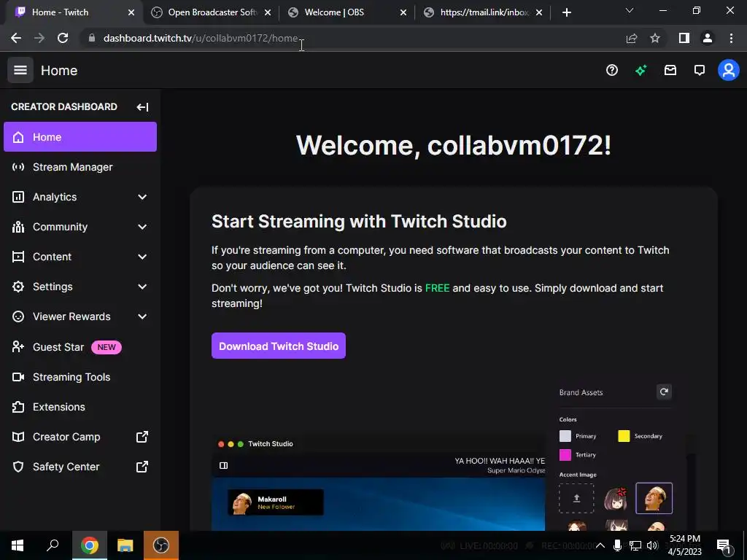This screenshot has height=560, width=747.
Task: Open File Explorer from taskbar
Action: [125, 545]
